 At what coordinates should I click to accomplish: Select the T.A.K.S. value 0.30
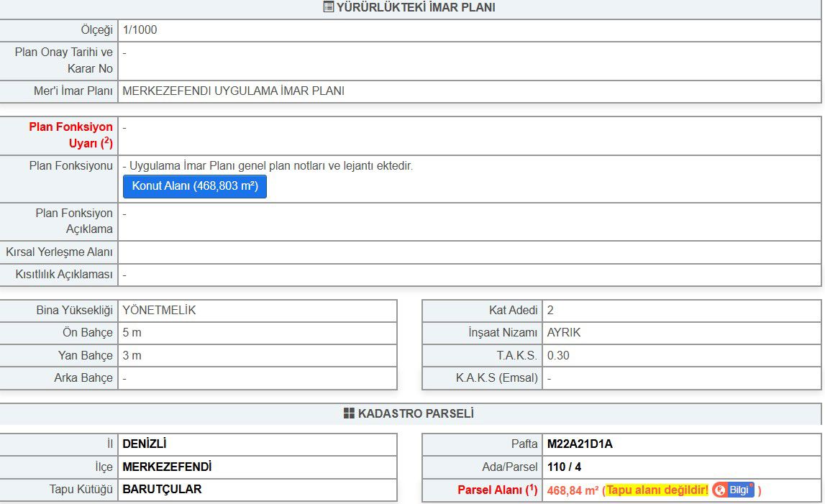(x=558, y=355)
